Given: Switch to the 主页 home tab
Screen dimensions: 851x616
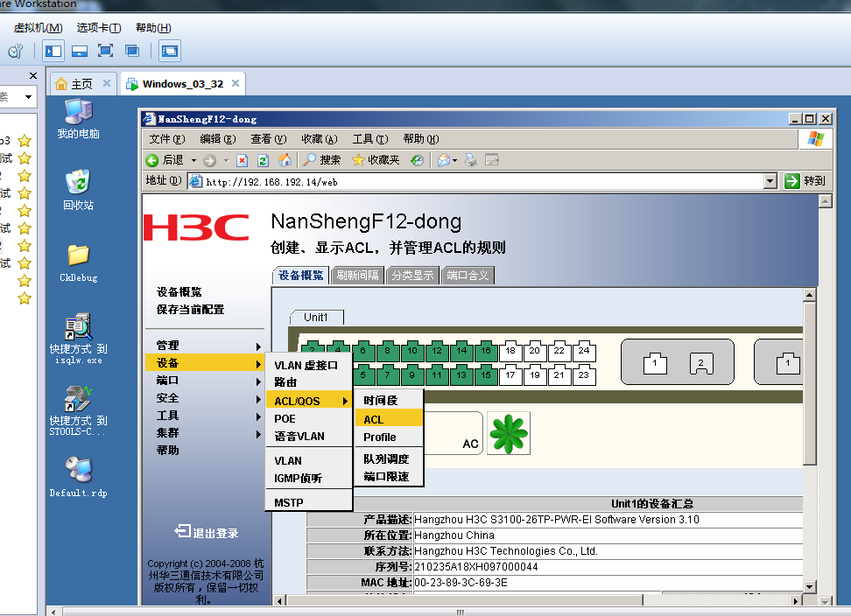Looking at the screenshot, I should click(x=81, y=84).
